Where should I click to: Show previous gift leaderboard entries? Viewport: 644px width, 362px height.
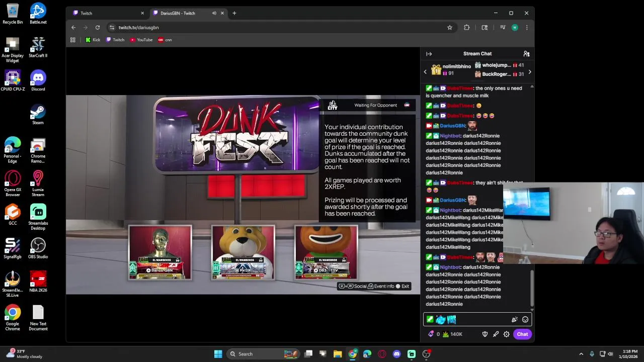[x=425, y=72]
